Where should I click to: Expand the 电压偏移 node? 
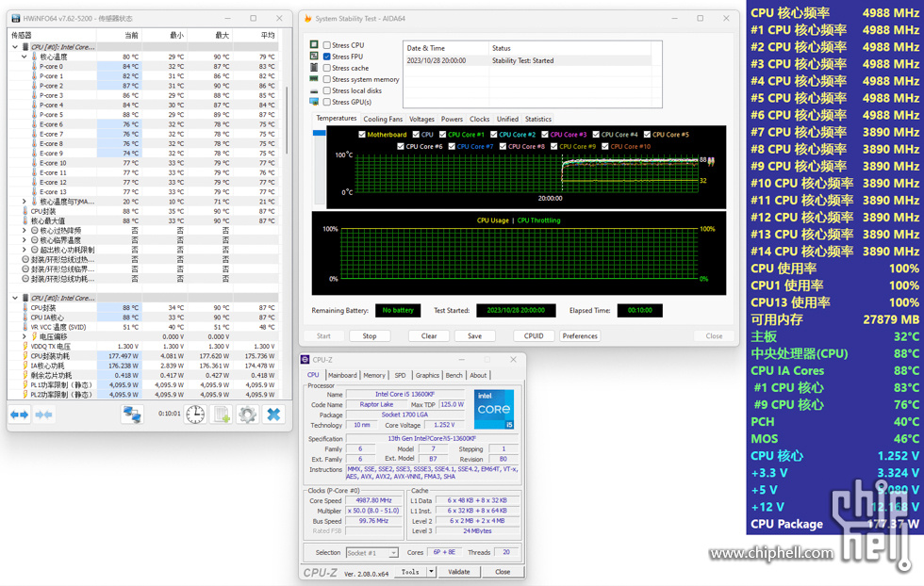[x=25, y=336]
